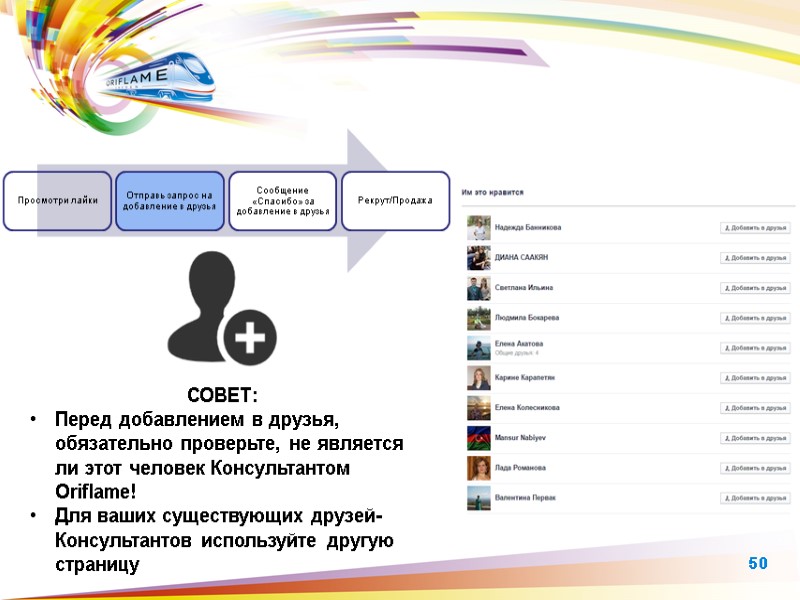The image size is (800, 600).
Task: Select the Отправь запрос на добавление step
Action: [168, 201]
